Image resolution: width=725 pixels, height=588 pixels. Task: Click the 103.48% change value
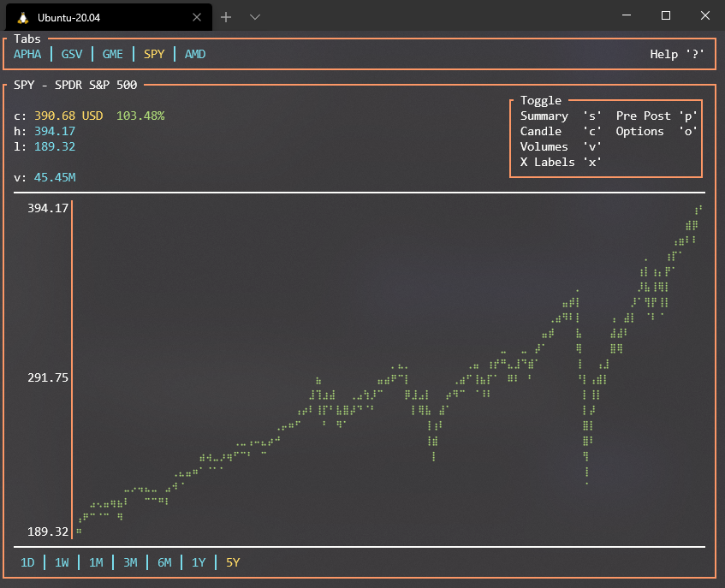pos(140,116)
